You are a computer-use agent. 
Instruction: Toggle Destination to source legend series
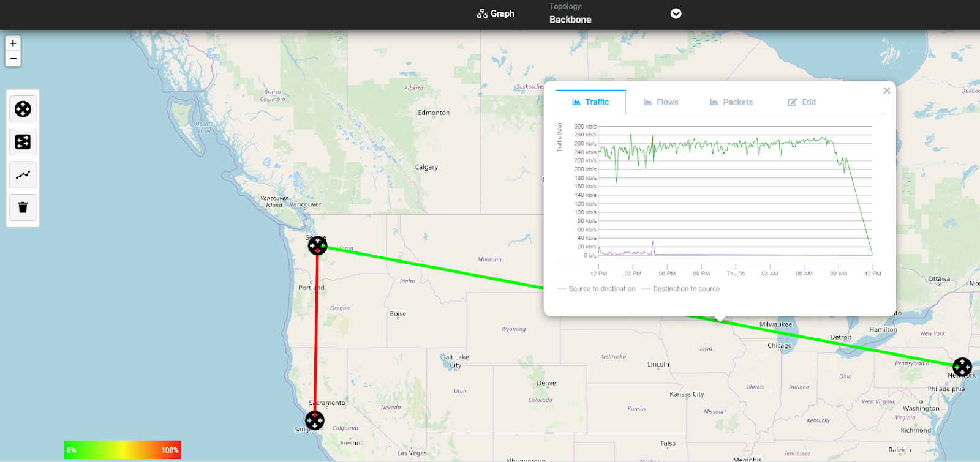click(x=680, y=289)
